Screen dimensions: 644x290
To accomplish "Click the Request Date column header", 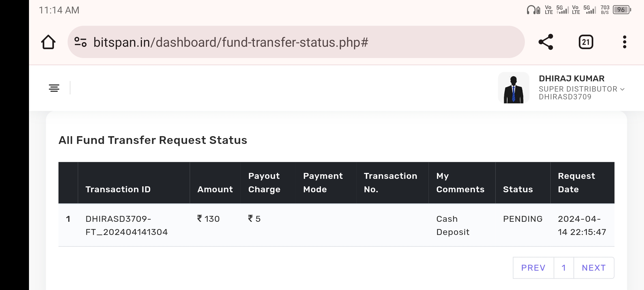I will pyautogui.click(x=576, y=183).
